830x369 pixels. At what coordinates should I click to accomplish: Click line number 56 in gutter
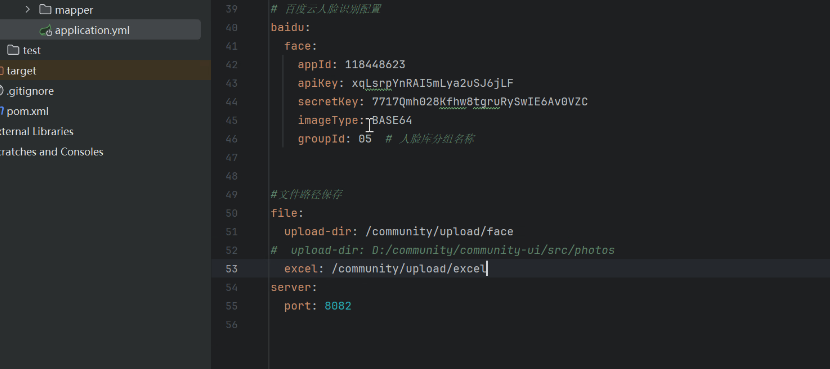coord(231,325)
